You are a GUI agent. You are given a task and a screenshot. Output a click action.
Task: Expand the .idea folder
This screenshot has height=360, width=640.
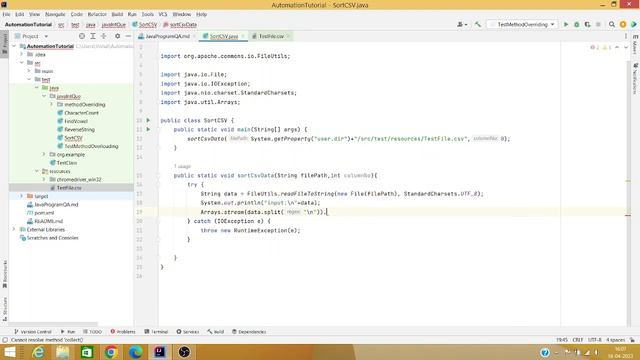coord(22,54)
